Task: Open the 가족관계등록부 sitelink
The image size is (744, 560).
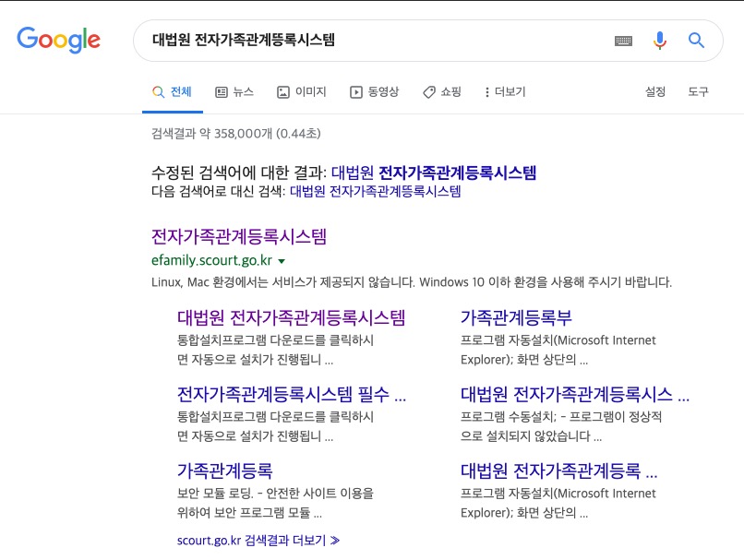Action: click(x=516, y=317)
